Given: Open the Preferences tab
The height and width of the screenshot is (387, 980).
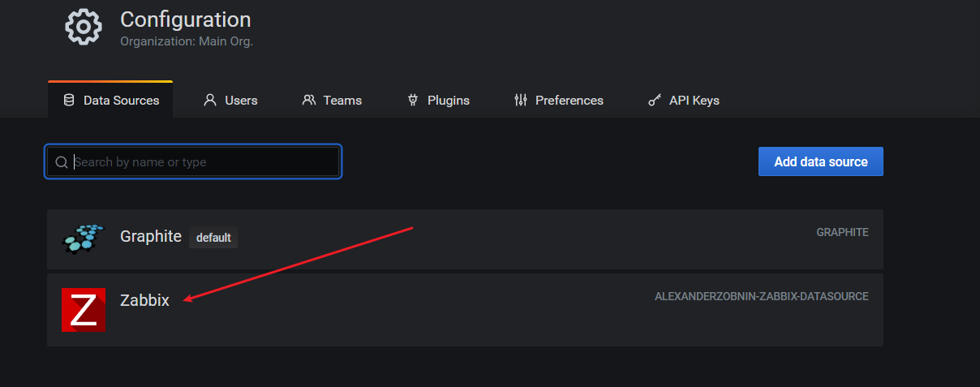Looking at the screenshot, I should pos(559,101).
